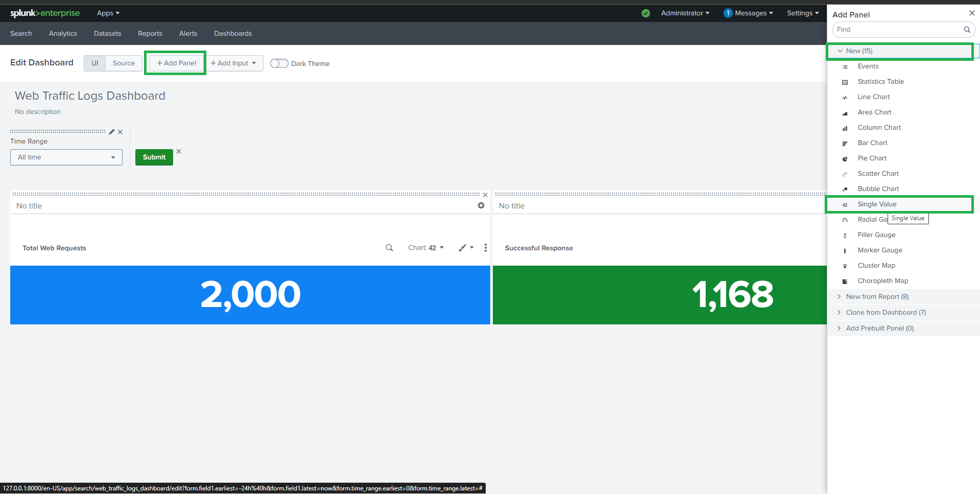Edit the Time Range input with pencil icon
980x494 pixels.
click(112, 132)
